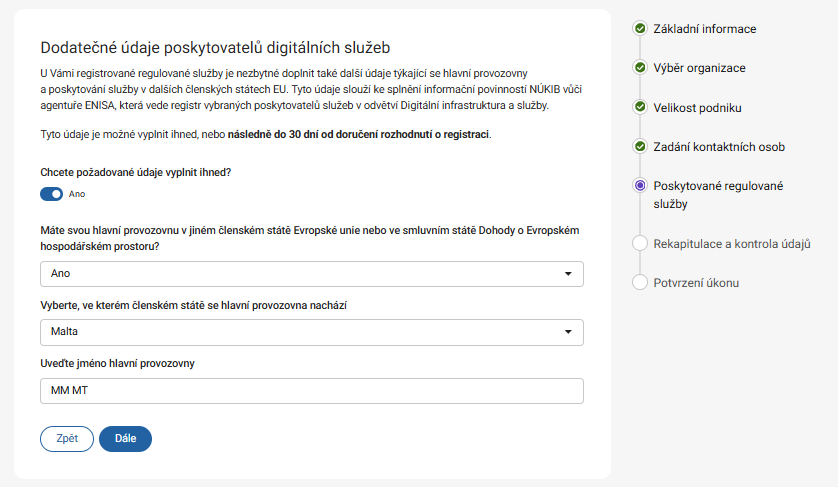The width and height of the screenshot is (838, 487).
Task: Focus the jméno hlavní provozovny field with MM MT
Action: [311, 391]
